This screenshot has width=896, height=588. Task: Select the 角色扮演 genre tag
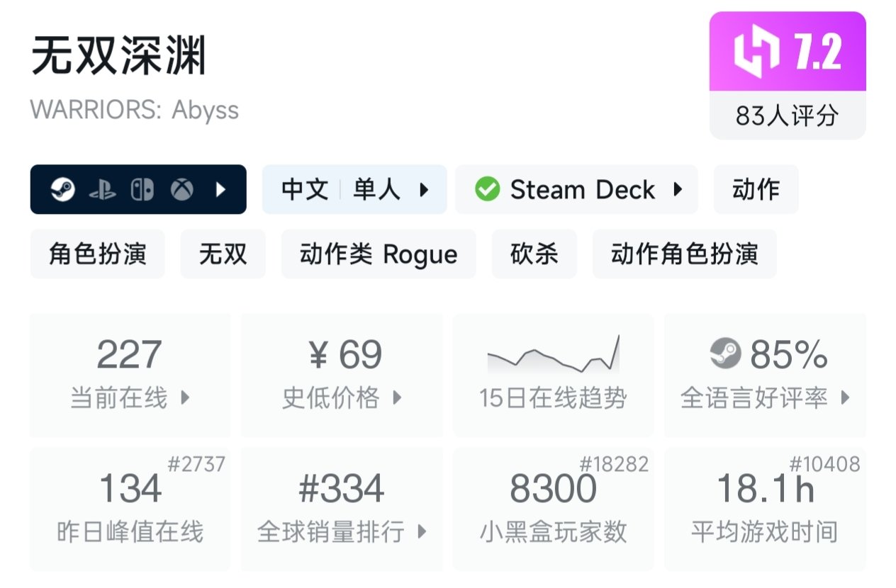(97, 254)
